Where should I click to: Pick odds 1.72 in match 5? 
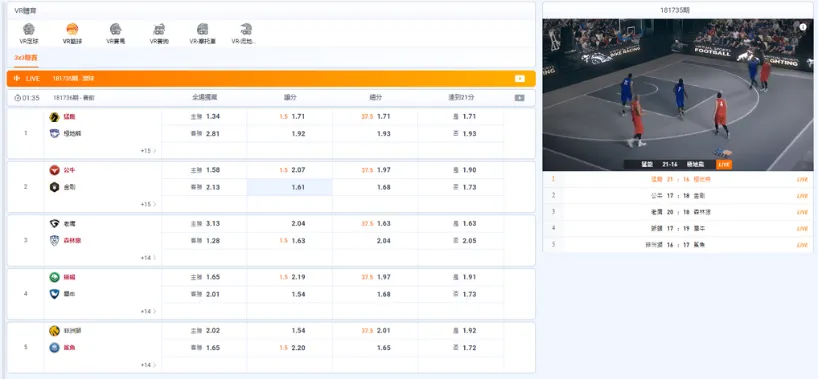[x=461, y=348]
